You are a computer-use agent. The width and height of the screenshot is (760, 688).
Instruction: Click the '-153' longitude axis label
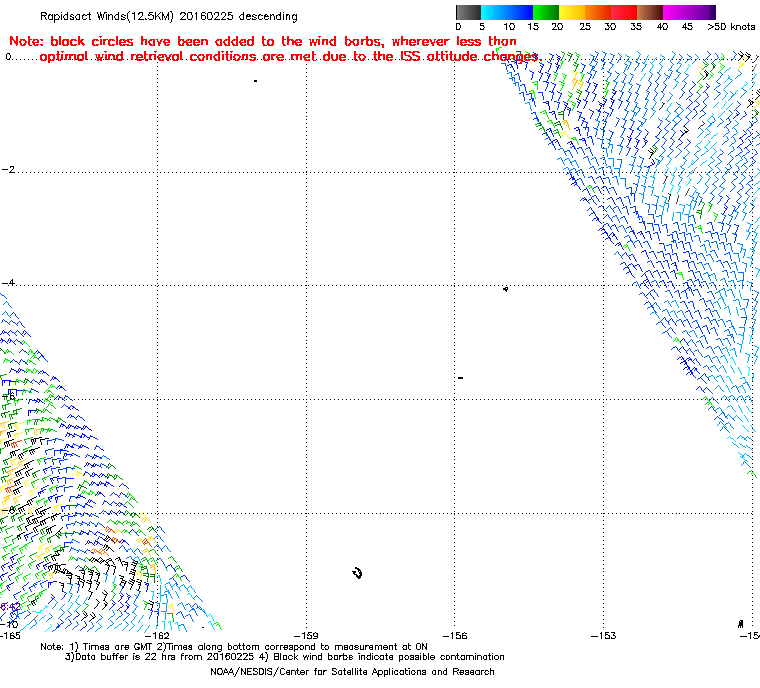pyautogui.click(x=604, y=636)
